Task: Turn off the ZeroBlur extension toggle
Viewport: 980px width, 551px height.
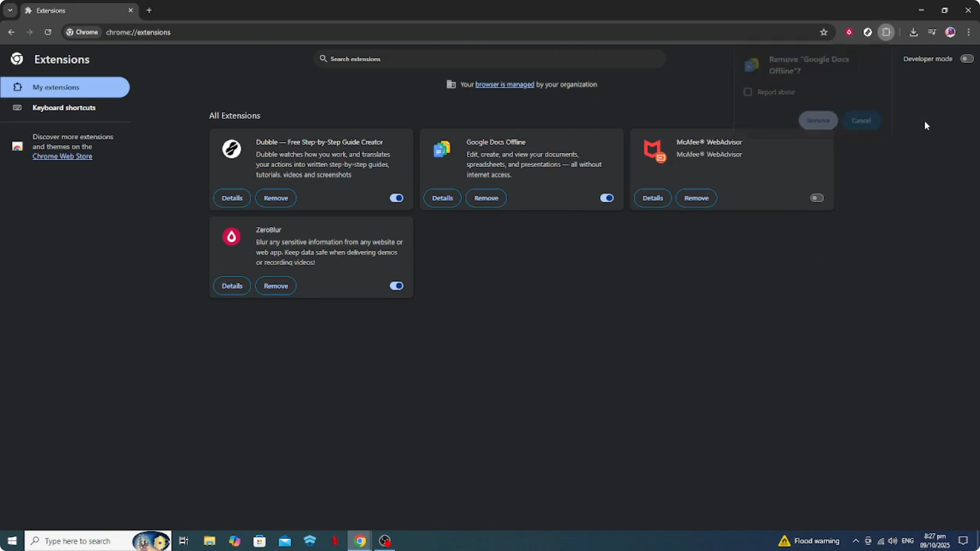Action: pyautogui.click(x=396, y=286)
